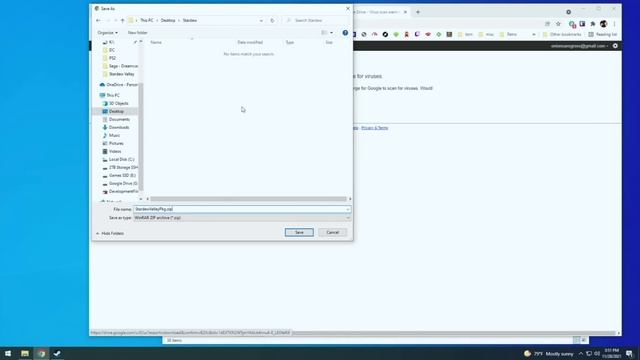Screen dimensions: 640x360
Task: Open the Other bookmarks folder
Action: (x=562, y=35)
